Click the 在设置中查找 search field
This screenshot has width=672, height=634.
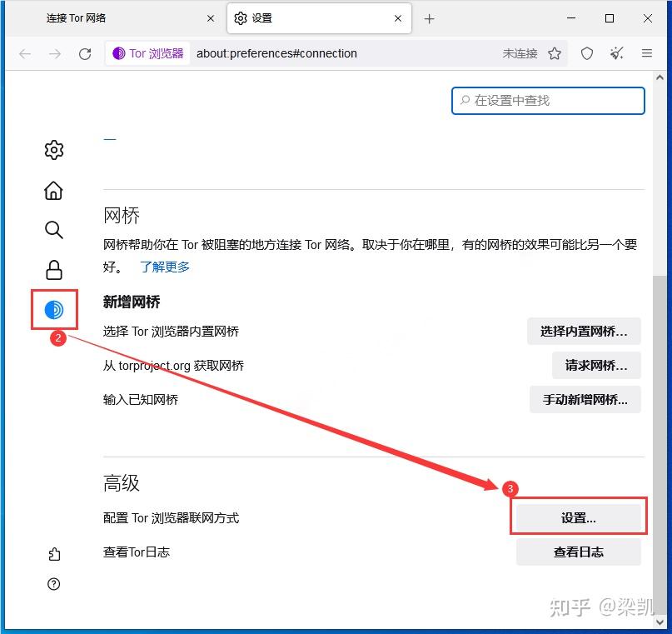[548, 100]
